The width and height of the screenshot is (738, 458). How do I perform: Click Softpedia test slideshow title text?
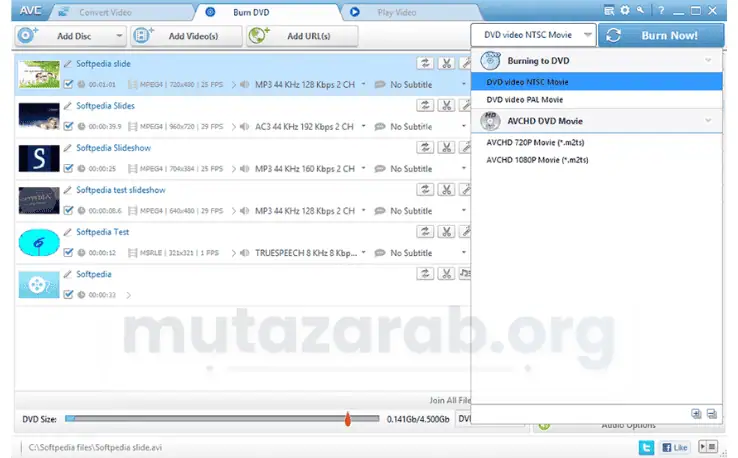tap(120, 190)
